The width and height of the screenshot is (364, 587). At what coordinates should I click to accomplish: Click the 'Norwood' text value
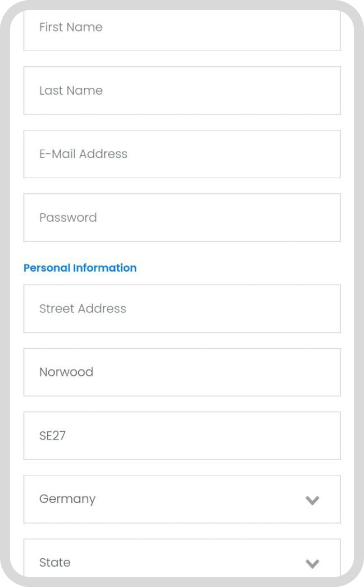(x=66, y=372)
